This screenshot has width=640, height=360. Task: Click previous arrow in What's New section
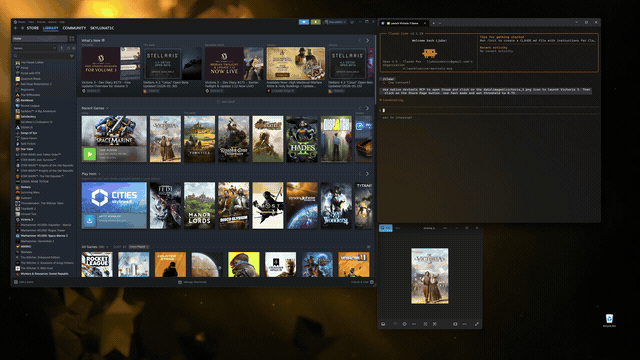point(360,40)
